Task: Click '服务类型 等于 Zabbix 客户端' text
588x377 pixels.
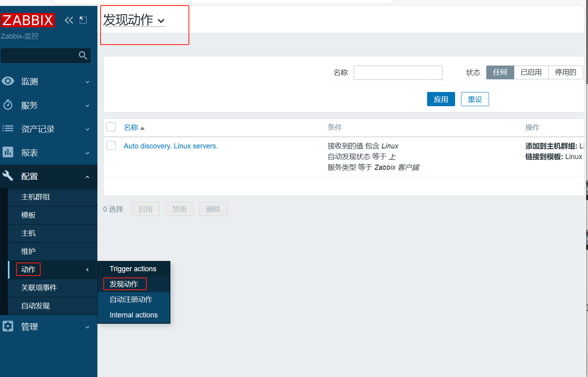Action: click(373, 167)
